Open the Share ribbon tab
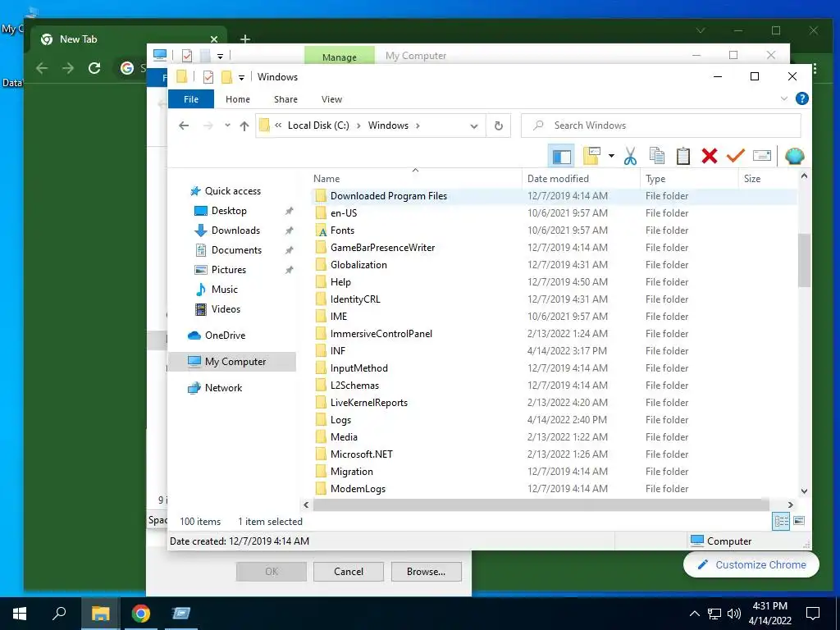The image size is (840, 630). click(x=285, y=99)
